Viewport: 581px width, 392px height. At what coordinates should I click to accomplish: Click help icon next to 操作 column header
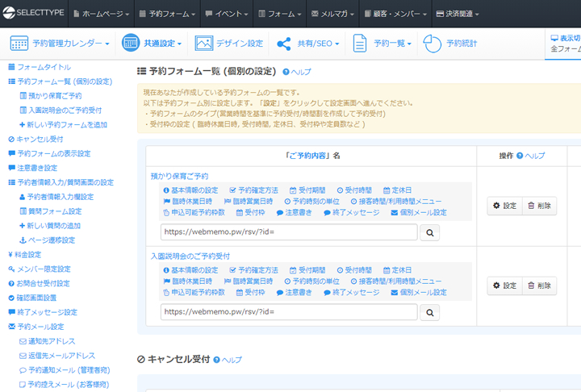coord(520,156)
